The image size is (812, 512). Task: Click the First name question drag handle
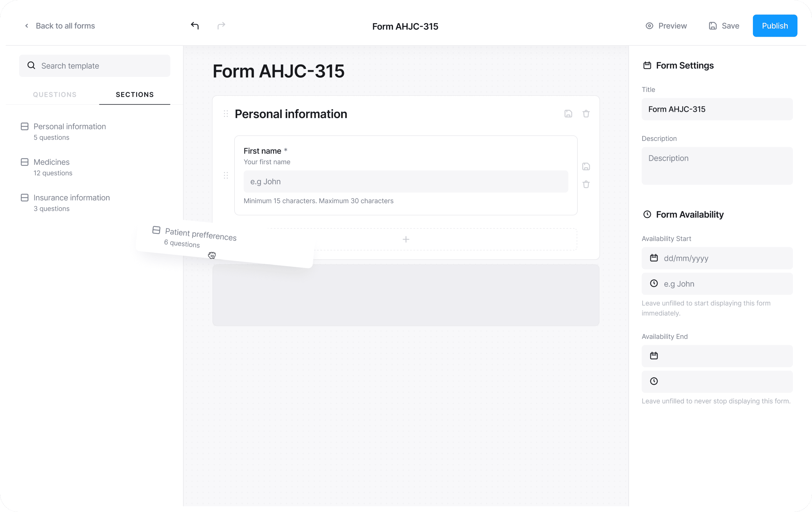(x=226, y=175)
